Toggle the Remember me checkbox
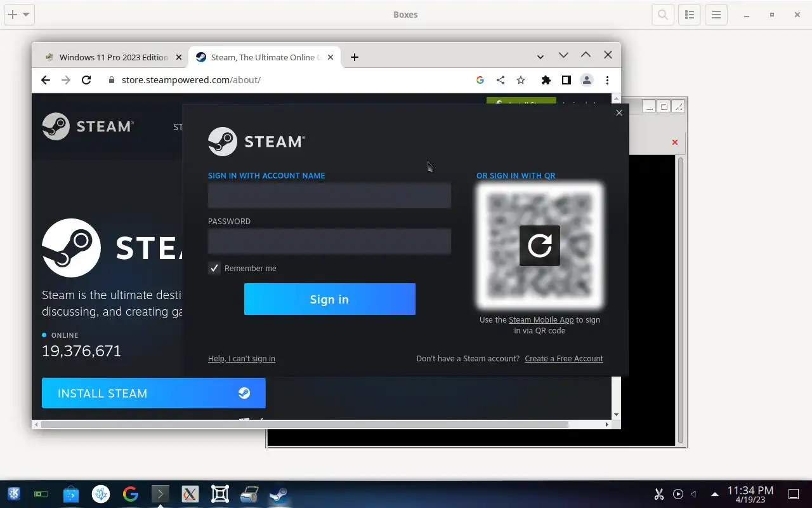Image resolution: width=812 pixels, height=508 pixels. tap(214, 269)
